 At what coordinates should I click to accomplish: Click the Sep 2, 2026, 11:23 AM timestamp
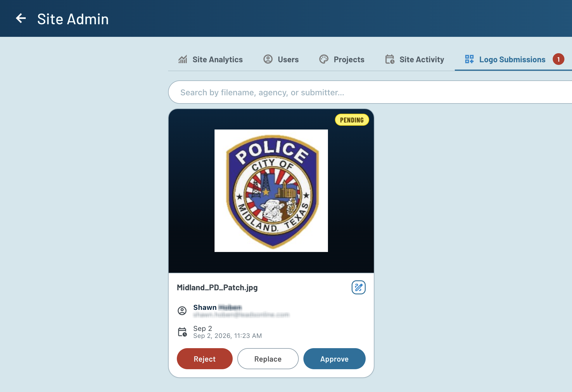(227, 336)
